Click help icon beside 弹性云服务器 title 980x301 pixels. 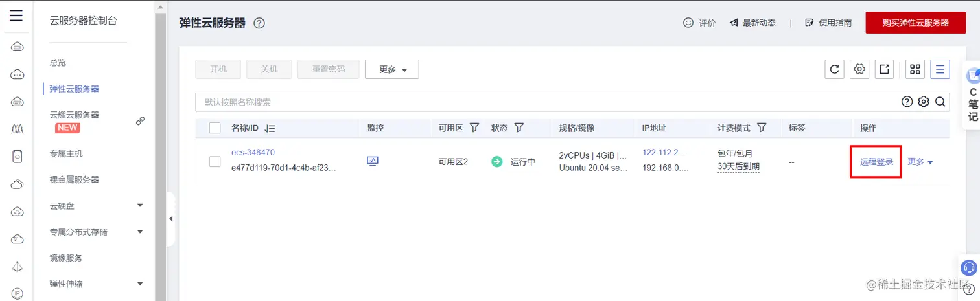[259, 23]
